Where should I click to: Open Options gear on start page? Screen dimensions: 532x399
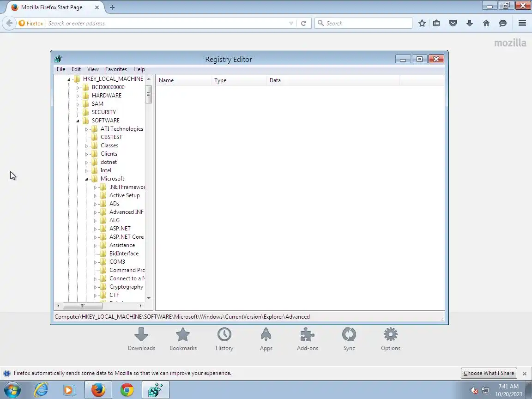coord(391,339)
